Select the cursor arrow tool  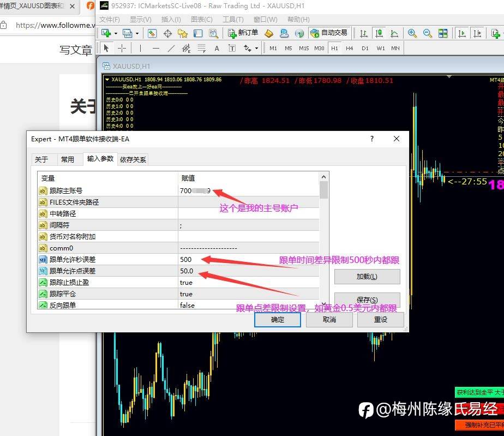pyautogui.click(x=106, y=48)
